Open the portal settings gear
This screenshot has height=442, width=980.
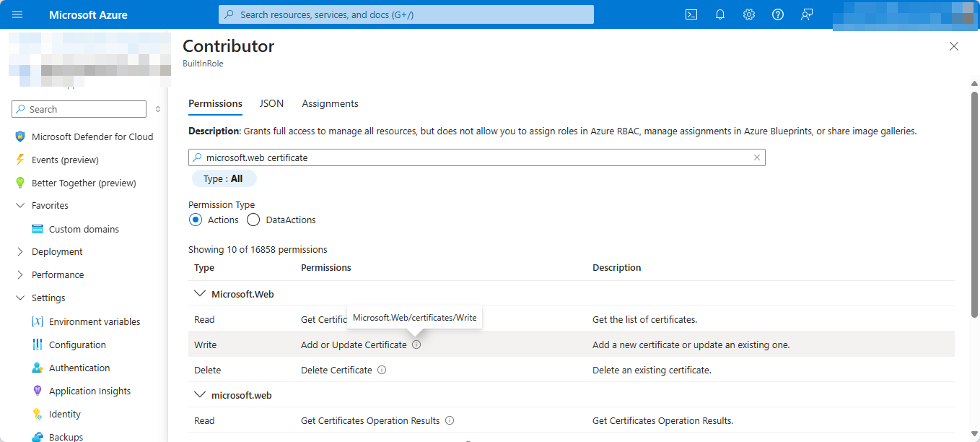pos(748,14)
